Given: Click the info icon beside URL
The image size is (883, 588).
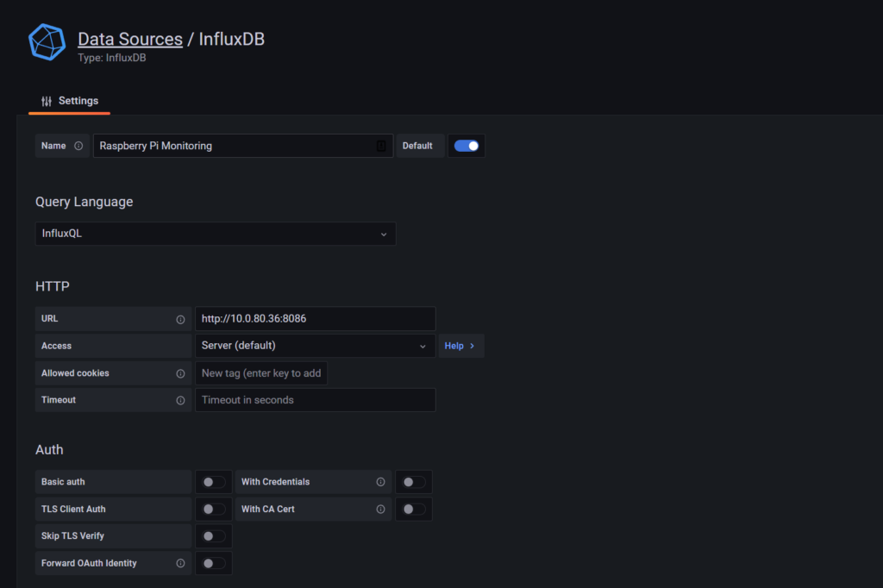Looking at the screenshot, I should tap(180, 319).
